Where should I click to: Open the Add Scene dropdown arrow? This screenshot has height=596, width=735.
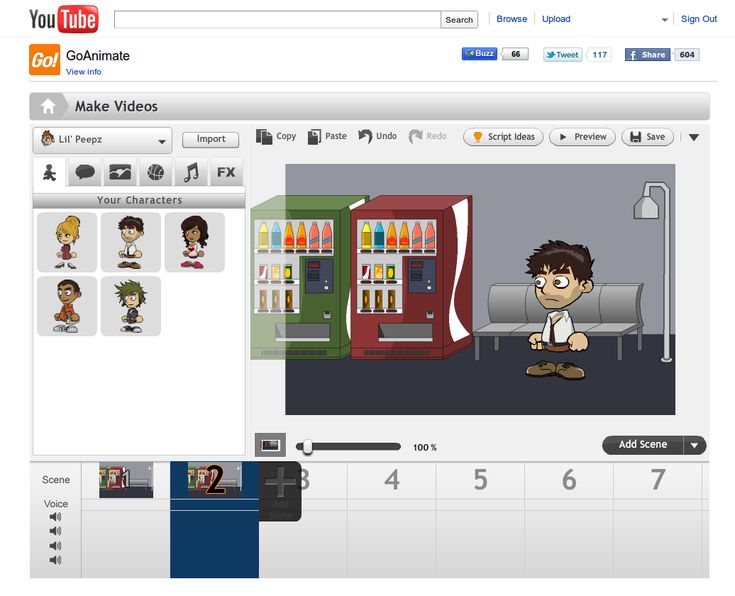696,445
